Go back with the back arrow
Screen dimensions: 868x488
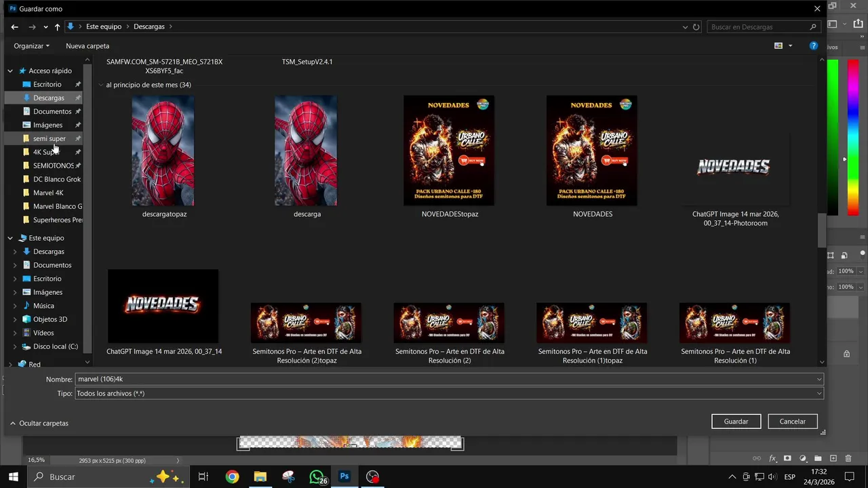click(x=14, y=27)
